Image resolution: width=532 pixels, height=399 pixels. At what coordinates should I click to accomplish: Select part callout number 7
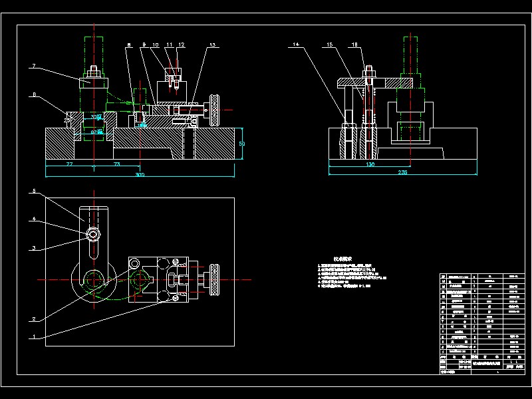tap(34, 65)
